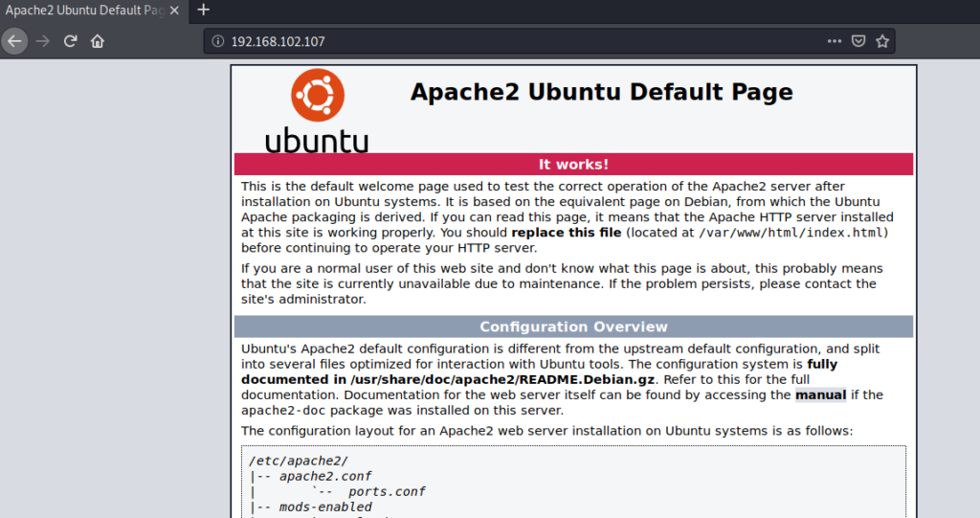The width and height of the screenshot is (980, 518).
Task: Click the /etc/apache2/ tree line
Action: tap(299, 462)
